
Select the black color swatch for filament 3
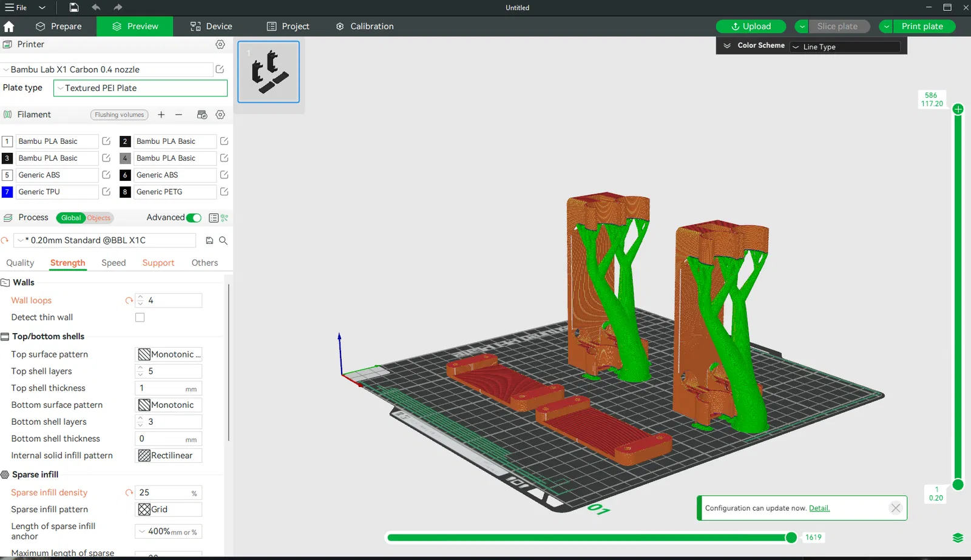(7, 158)
